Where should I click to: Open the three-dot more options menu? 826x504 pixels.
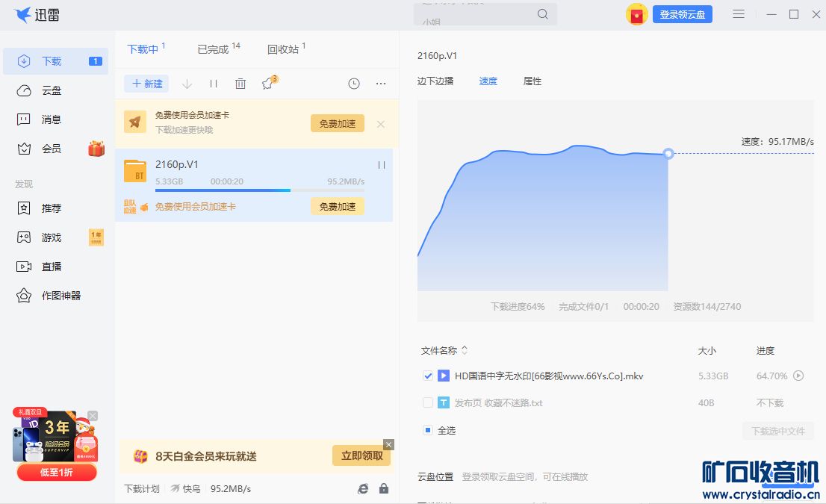pos(381,84)
